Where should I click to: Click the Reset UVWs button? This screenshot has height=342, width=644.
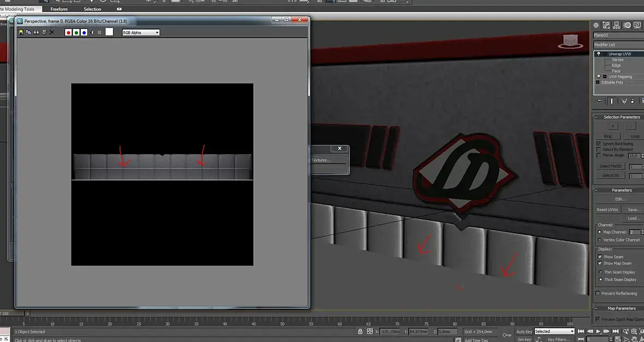tap(607, 210)
